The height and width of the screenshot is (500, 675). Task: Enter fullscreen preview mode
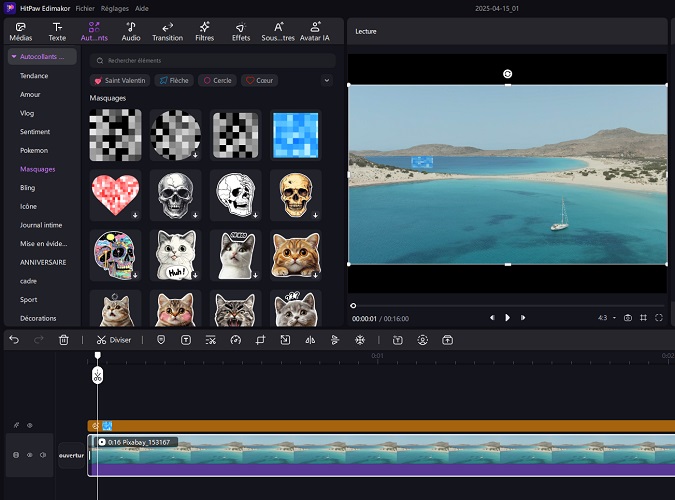659,318
